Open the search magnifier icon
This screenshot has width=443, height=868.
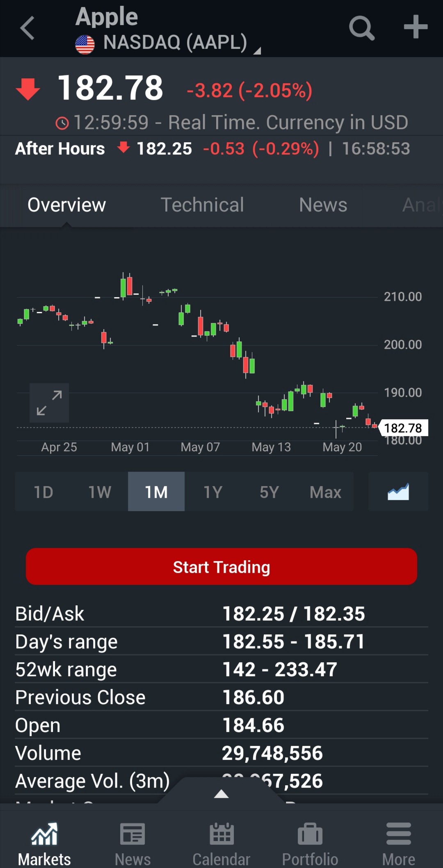(361, 28)
